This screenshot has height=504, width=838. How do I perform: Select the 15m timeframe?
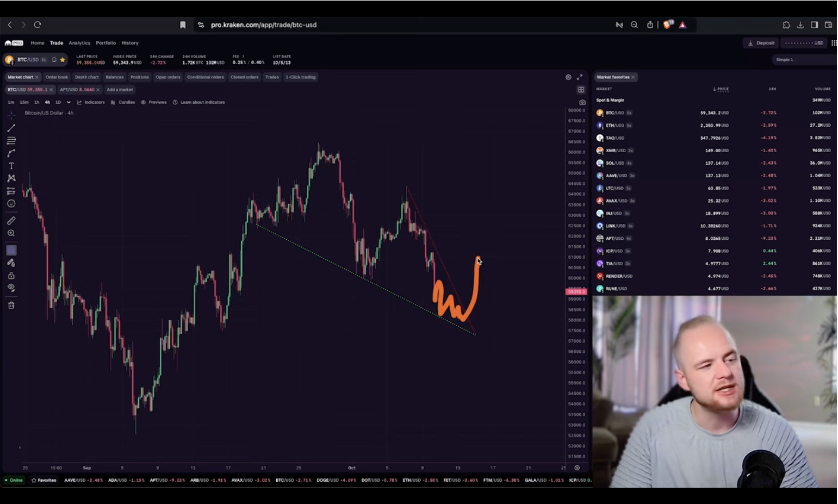point(24,102)
